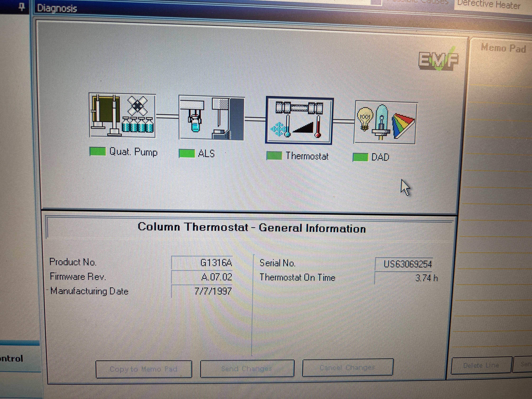
Task: Click the green status indicator for Thermostat
Action: [274, 156]
